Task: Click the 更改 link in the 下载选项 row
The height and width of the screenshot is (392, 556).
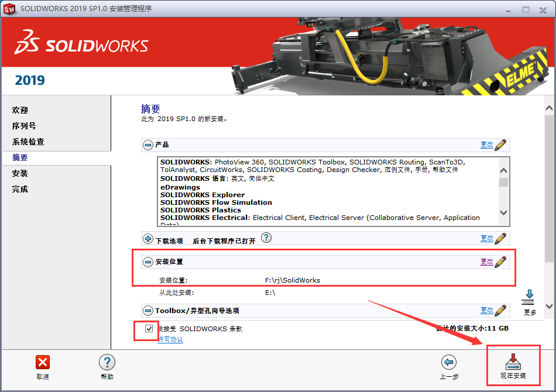Action: click(486, 239)
